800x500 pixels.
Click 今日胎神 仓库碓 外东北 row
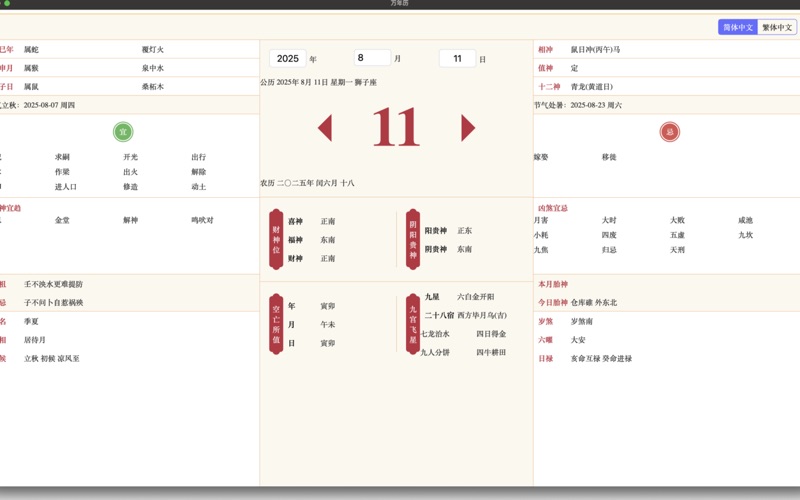(578, 303)
